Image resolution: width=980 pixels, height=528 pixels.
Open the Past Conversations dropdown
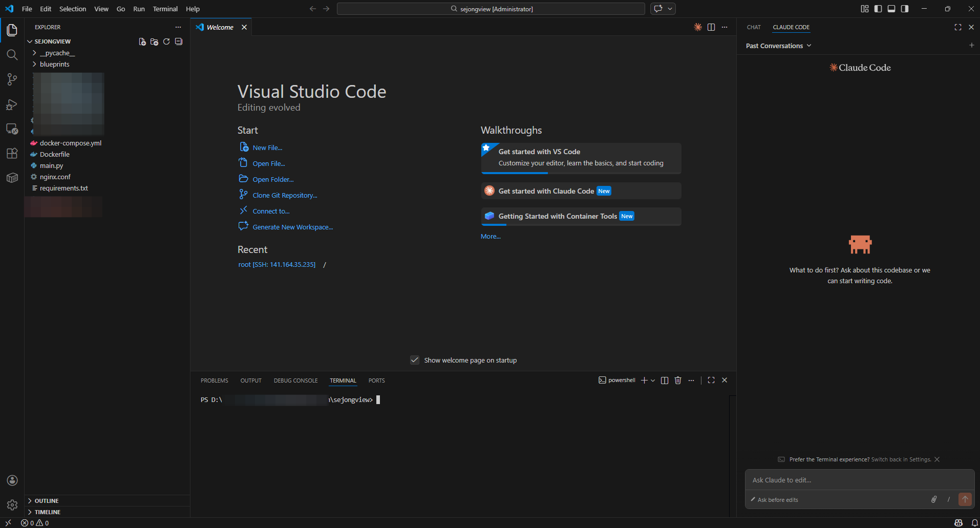coord(778,46)
